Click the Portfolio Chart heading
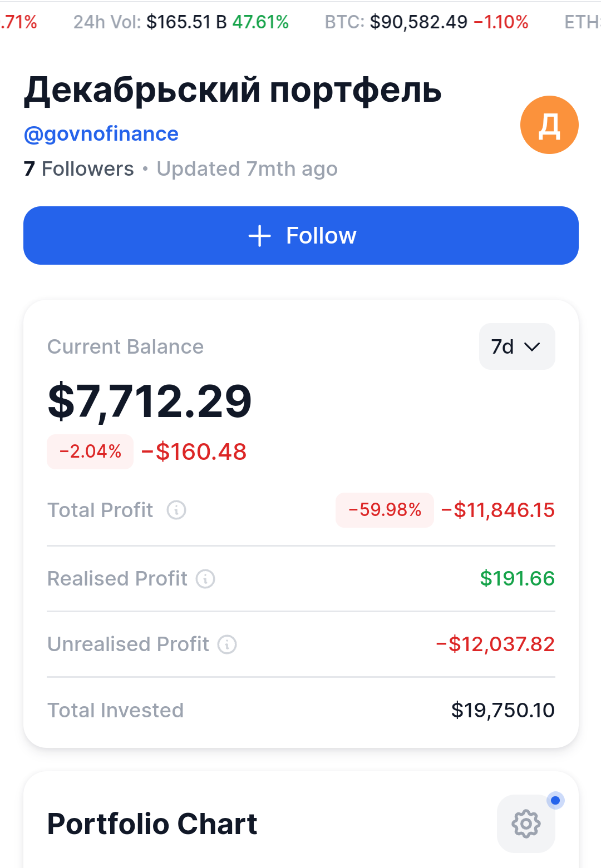The height and width of the screenshot is (868, 601). pyautogui.click(x=152, y=824)
